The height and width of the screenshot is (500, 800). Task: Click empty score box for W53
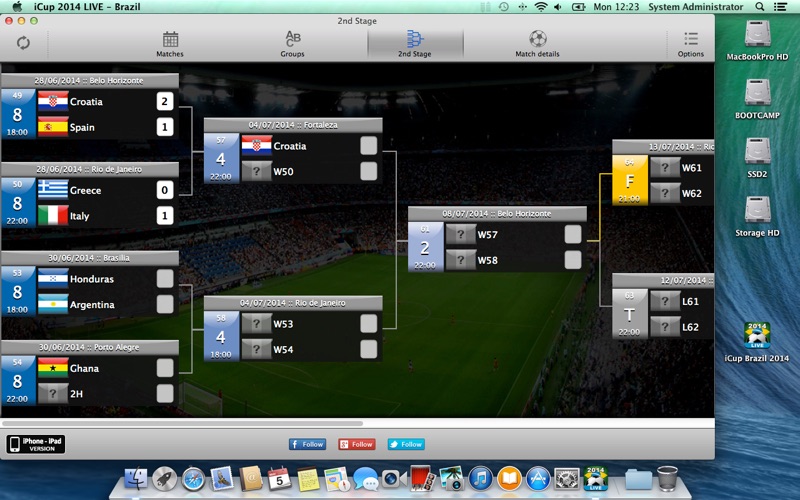[368, 323]
